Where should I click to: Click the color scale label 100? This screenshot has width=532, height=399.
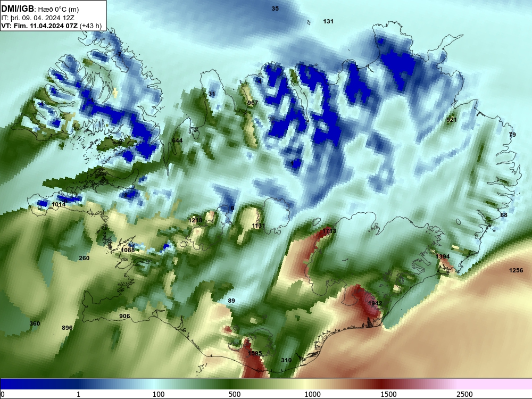point(159,394)
